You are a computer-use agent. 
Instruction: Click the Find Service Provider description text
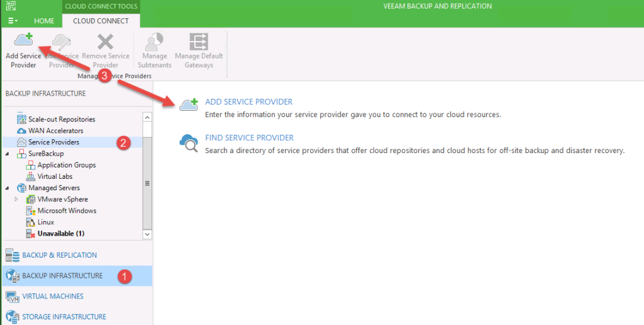pos(415,151)
